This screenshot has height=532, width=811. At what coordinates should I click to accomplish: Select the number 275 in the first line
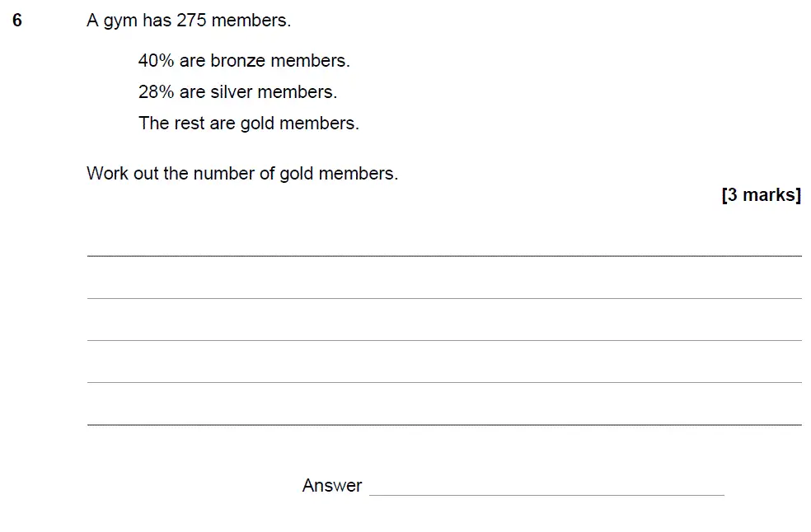pos(191,21)
